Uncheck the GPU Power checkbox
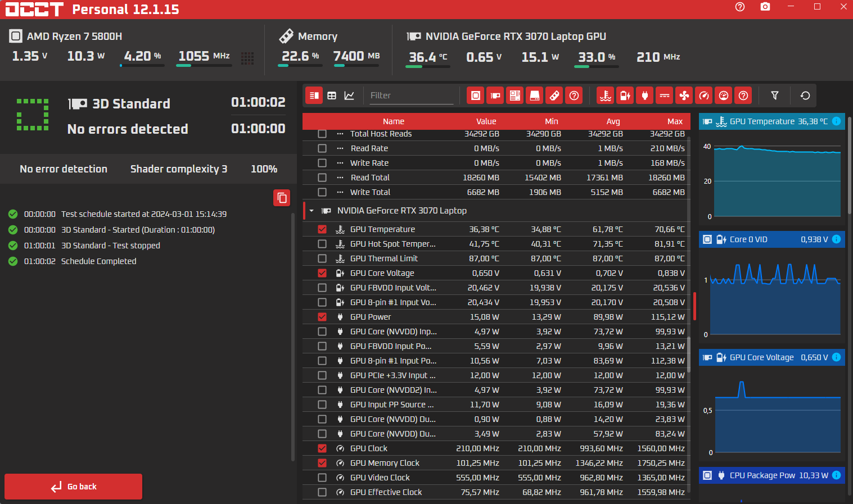Image resolution: width=853 pixels, height=504 pixels. click(x=322, y=317)
